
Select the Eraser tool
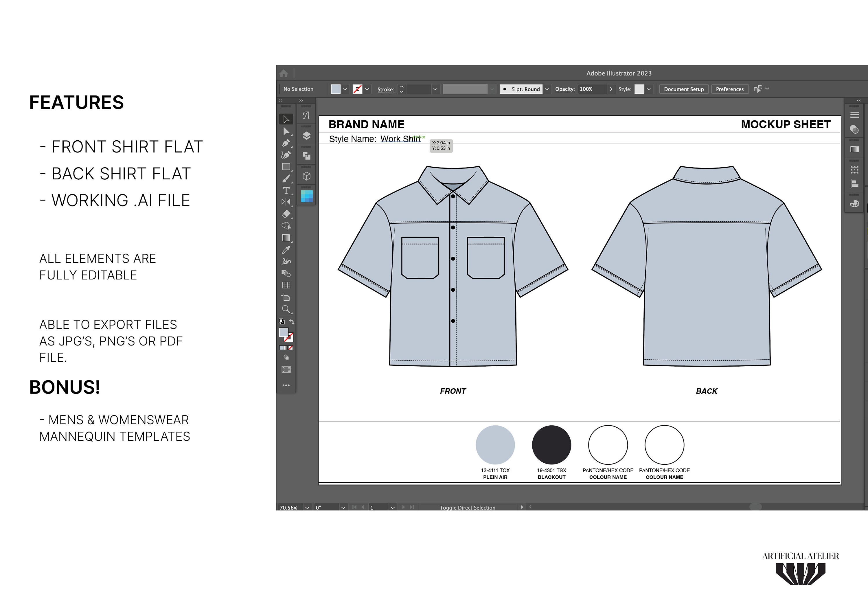[286, 213]
